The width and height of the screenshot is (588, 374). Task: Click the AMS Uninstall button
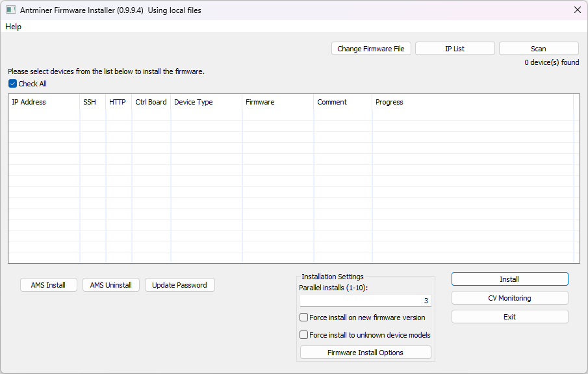[111, 285]
